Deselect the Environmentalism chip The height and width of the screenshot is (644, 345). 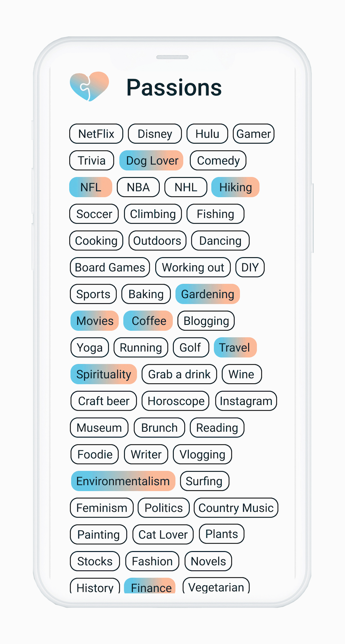123,481
